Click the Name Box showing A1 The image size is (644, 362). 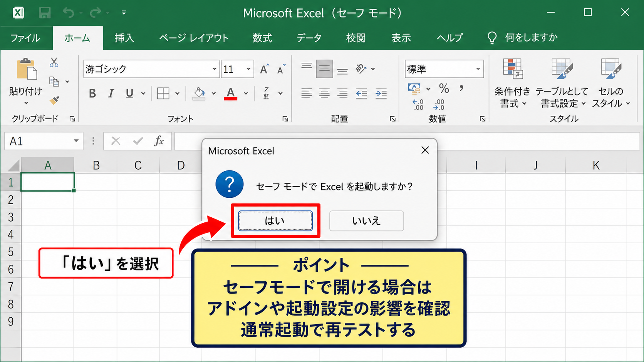coord(44,141)
